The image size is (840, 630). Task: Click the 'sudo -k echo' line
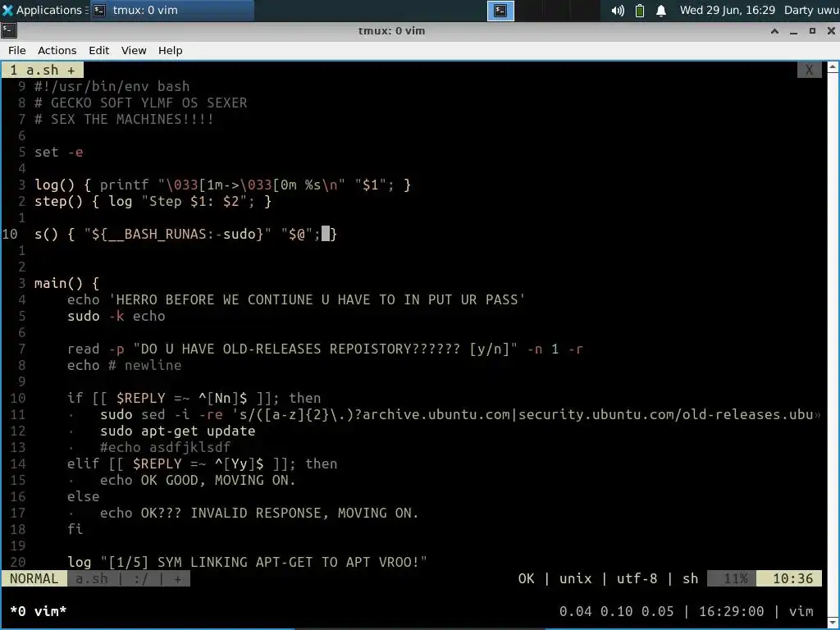coord(116,316)
